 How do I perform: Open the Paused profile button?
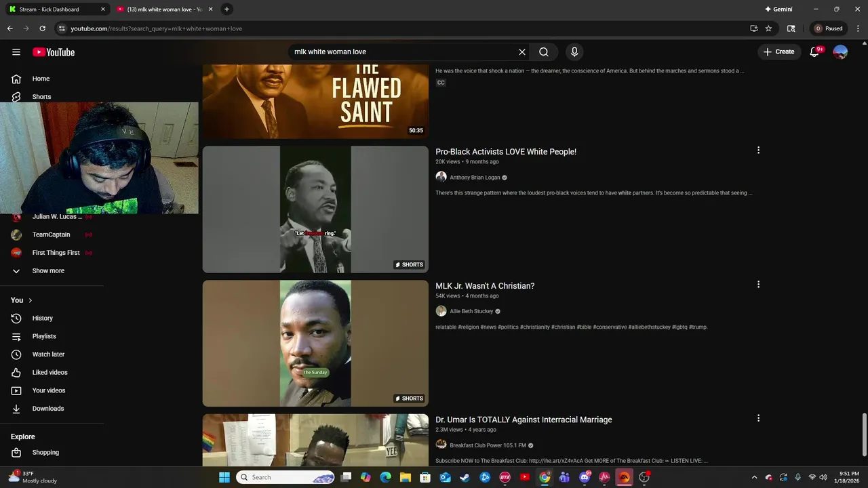(829, 28)
